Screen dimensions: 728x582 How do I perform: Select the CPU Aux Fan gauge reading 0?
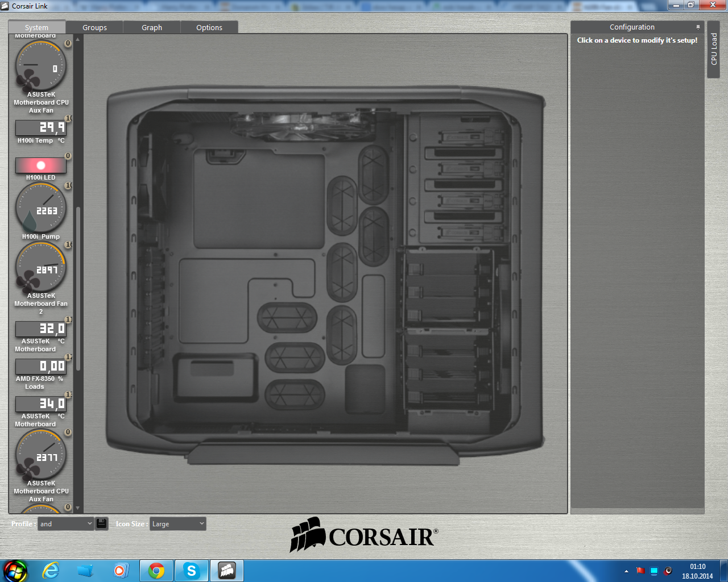[40, 65]
